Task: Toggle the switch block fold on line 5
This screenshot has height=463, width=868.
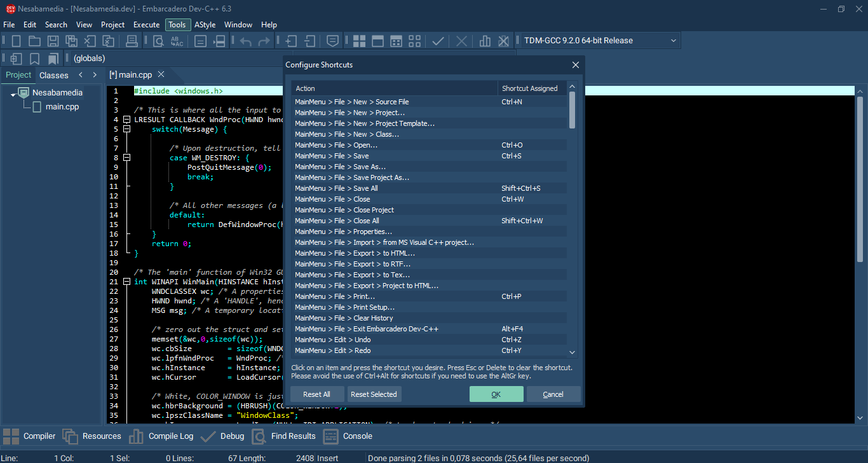Action: (x=127, y=129)
